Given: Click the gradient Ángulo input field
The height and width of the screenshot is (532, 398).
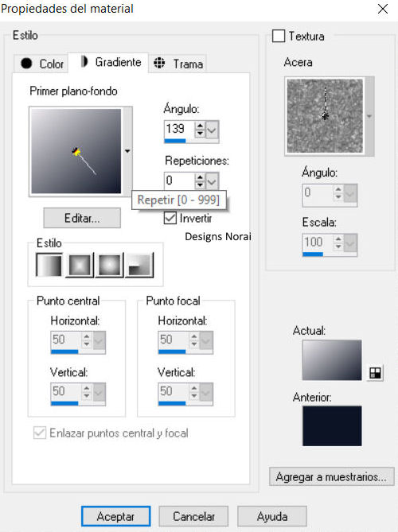Looking at the screenshot, I should [x=179, y=129].
